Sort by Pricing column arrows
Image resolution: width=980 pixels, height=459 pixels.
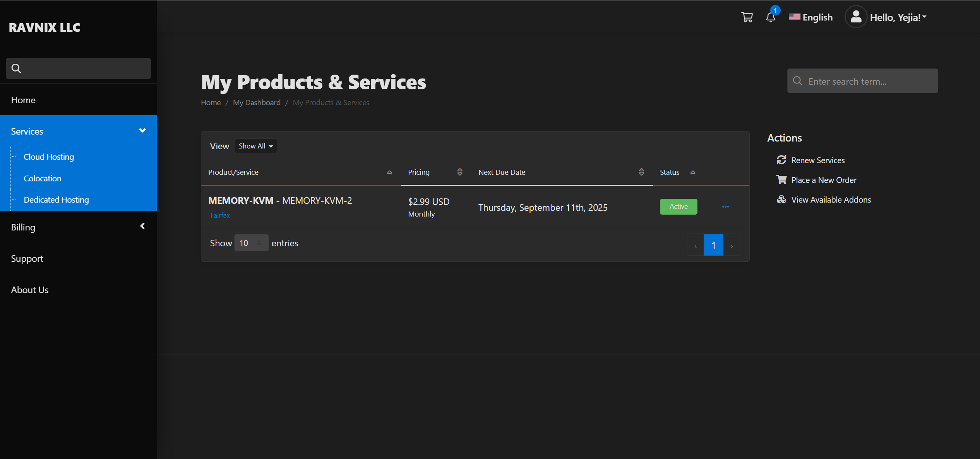[460, 172]
